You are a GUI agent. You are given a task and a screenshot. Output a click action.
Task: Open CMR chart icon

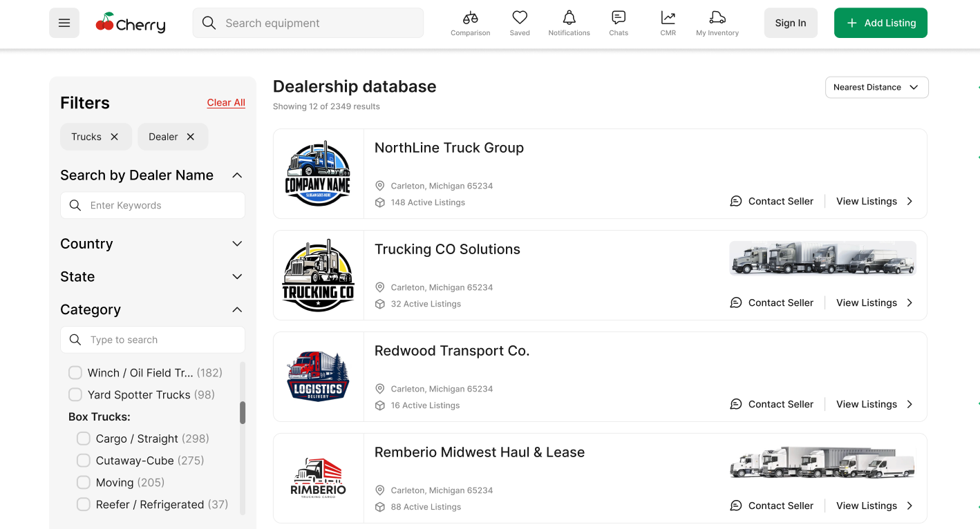click(668, 18)
